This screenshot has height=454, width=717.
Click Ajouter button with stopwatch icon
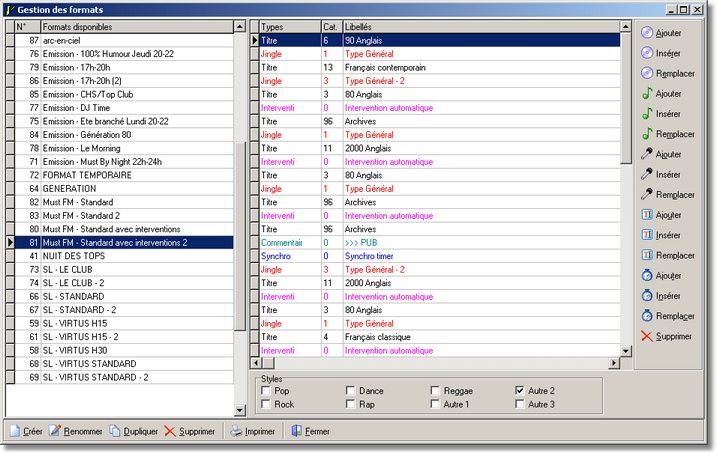point(661,276)
